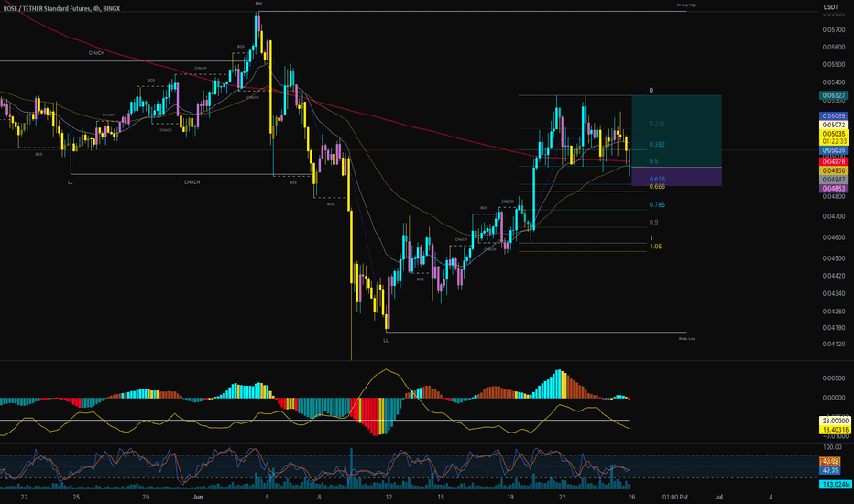Select the blue 0.05035 price tag
Viewport: 854px width, 504px height.
point(833,150)
